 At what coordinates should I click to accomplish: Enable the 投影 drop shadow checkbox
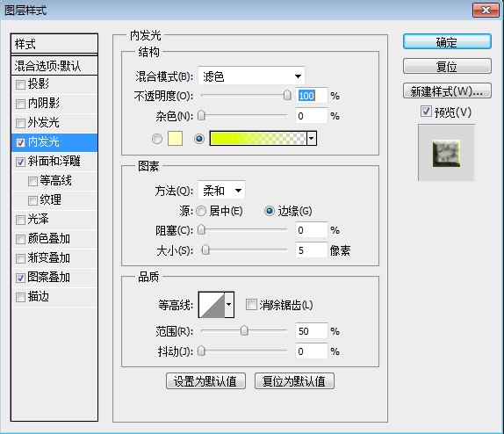click(x=20, y=85)
